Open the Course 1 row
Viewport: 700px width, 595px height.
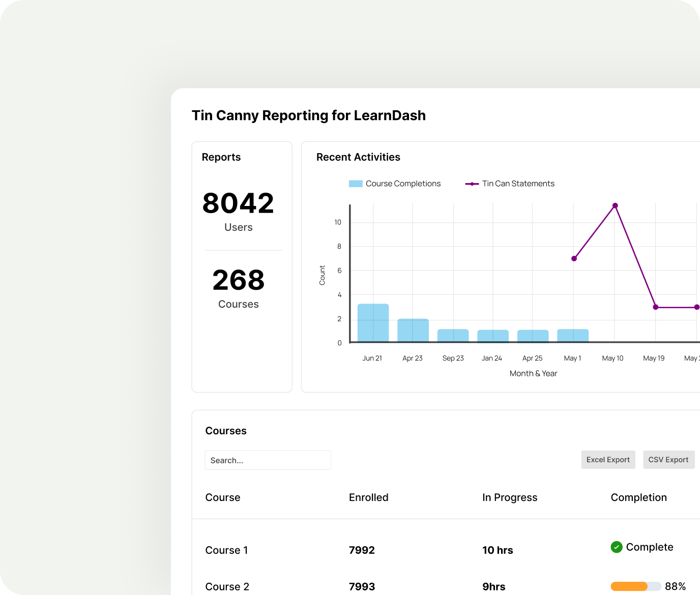point(226,550)
